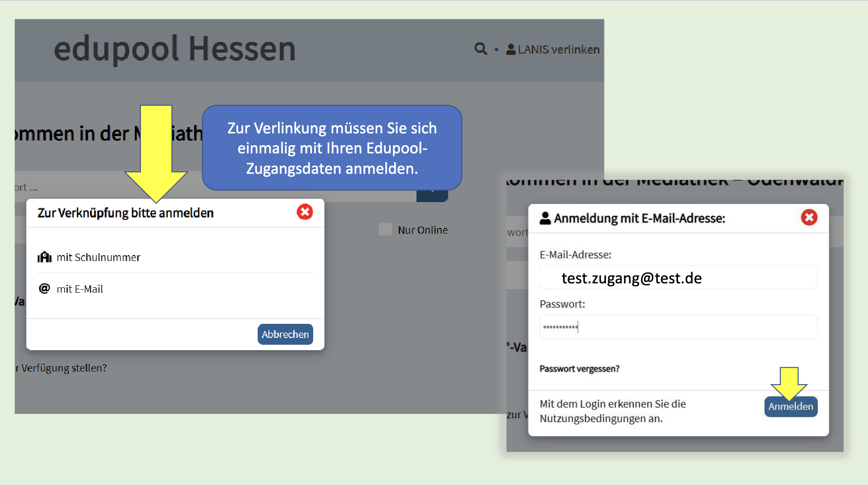
Task: Click the @ symbol icon
Action: (x=44, y=289)
